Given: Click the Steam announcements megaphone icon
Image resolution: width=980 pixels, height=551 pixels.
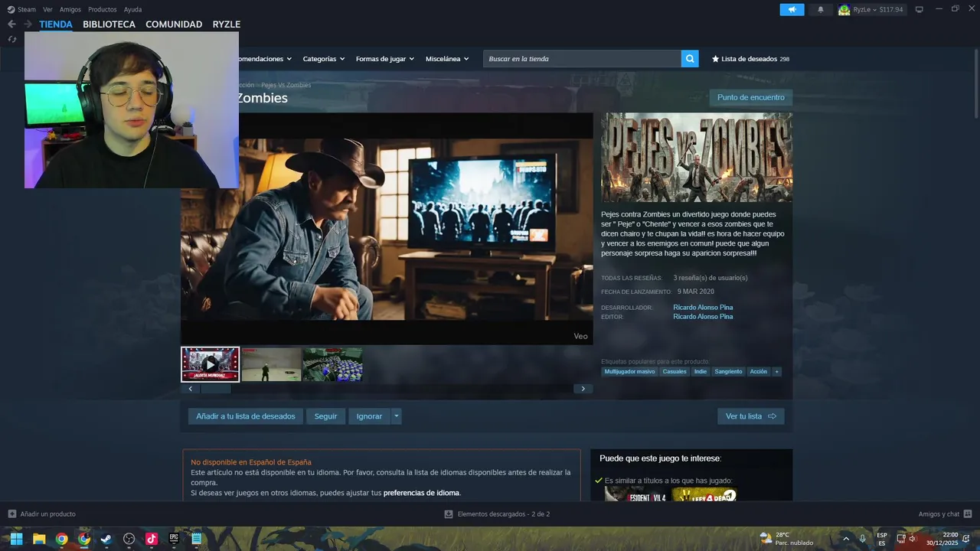Looking at the screenshot, I should click(x=792, y=9).
